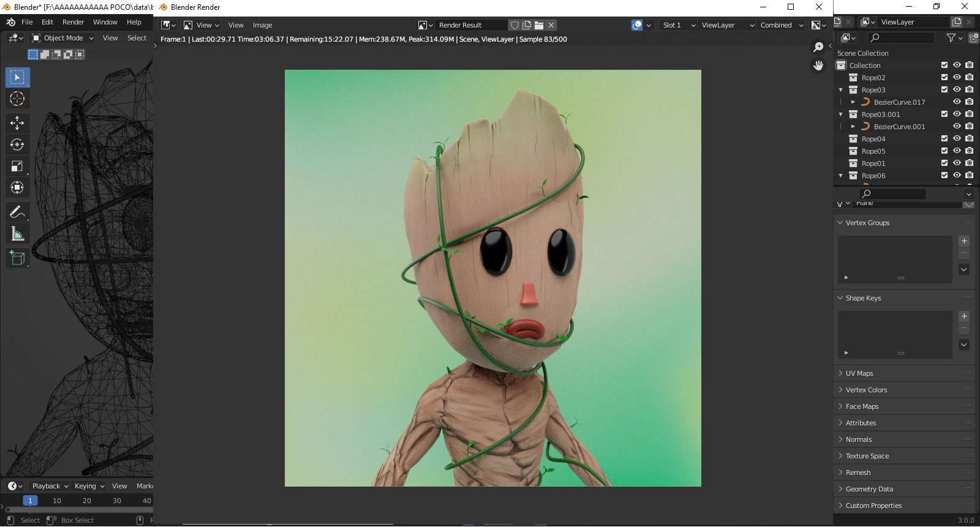This screenshot has width=980, height=527.
Task: Set selection mode to intersect
Action: (x=80, y=54)
